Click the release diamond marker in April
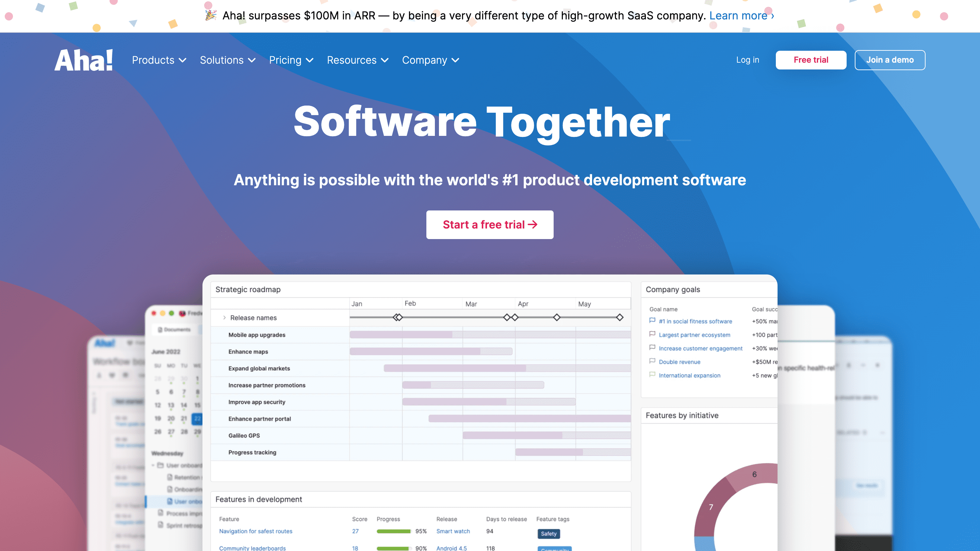 pos(557,317)
